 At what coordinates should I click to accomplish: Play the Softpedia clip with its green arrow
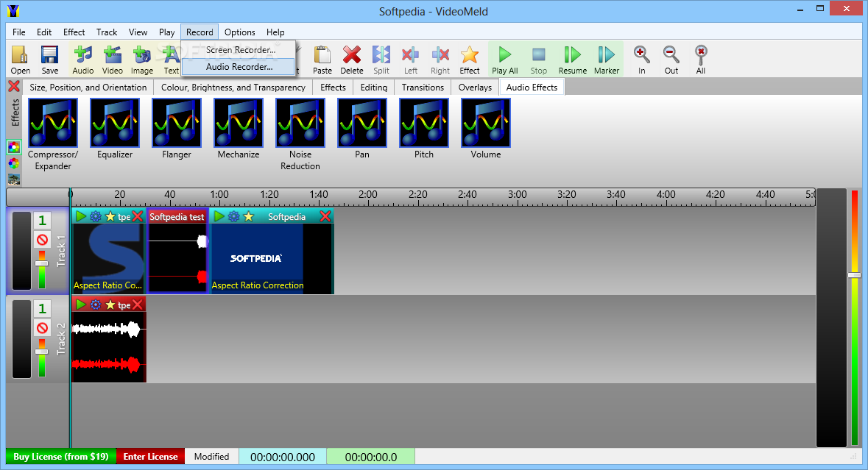(219, 216)
